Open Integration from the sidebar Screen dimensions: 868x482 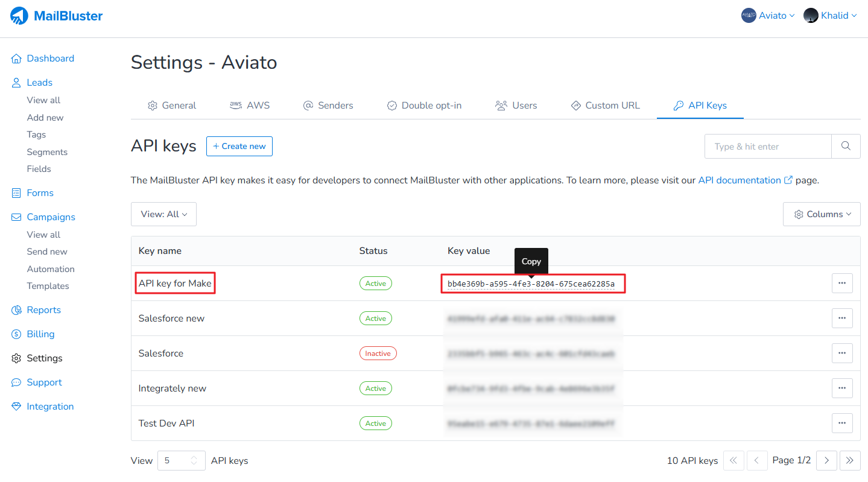pos(50,407)
